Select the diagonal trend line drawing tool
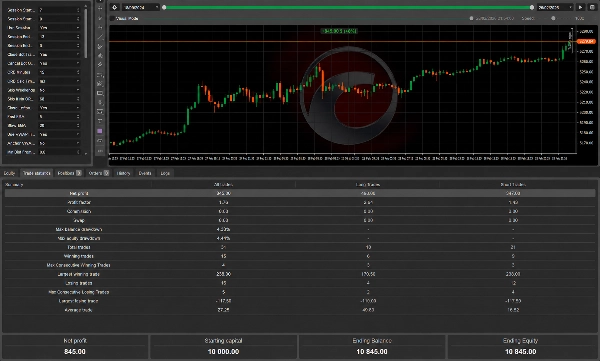The image size is (600, 361). point(100,37)
